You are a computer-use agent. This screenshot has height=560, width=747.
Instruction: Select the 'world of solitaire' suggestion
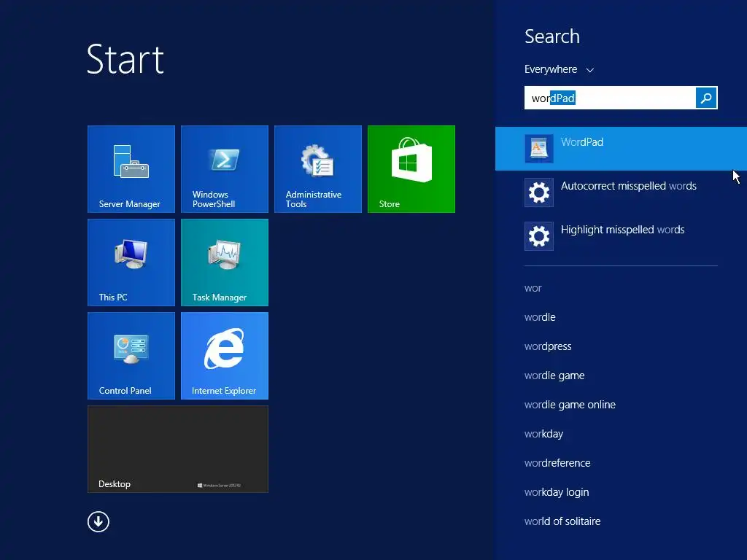[562, 521]
